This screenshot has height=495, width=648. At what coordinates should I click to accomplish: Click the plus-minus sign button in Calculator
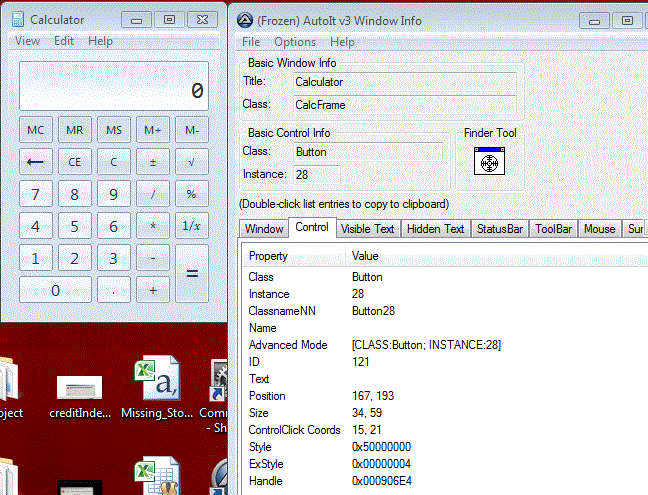153,162
